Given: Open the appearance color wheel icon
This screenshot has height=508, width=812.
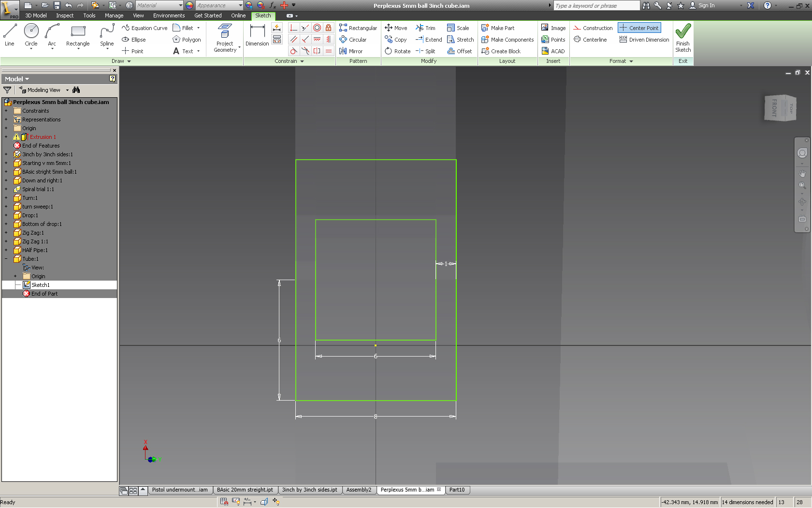Looking at the screenshot, I should click(x=189, y=5).
